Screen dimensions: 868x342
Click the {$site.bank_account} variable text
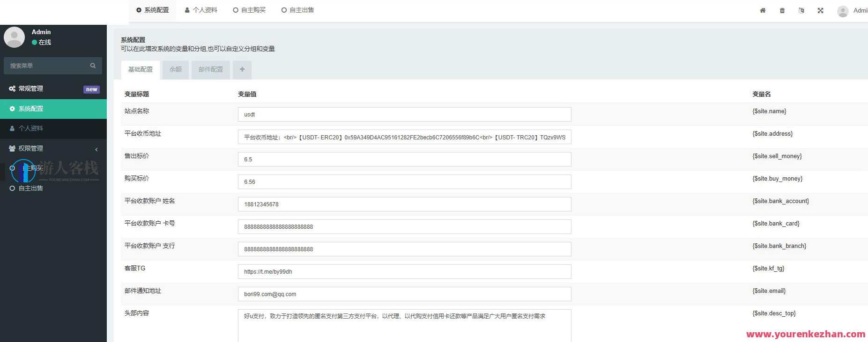781,201
